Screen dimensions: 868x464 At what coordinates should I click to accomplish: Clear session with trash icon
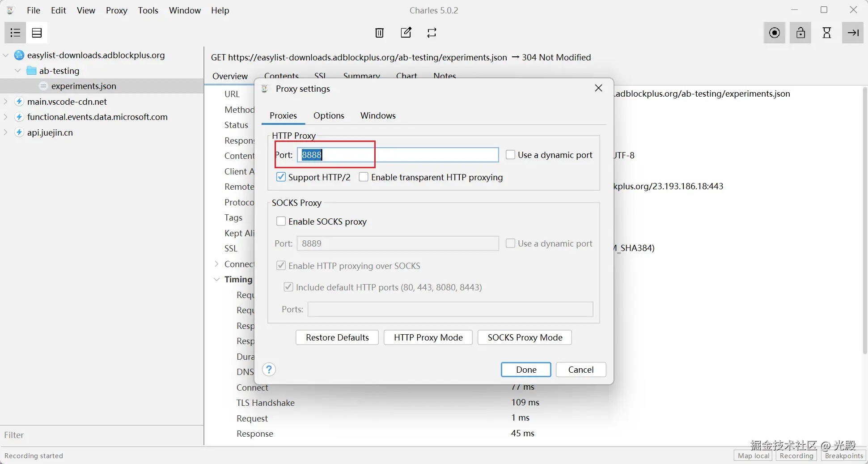[x=379, y=33]
